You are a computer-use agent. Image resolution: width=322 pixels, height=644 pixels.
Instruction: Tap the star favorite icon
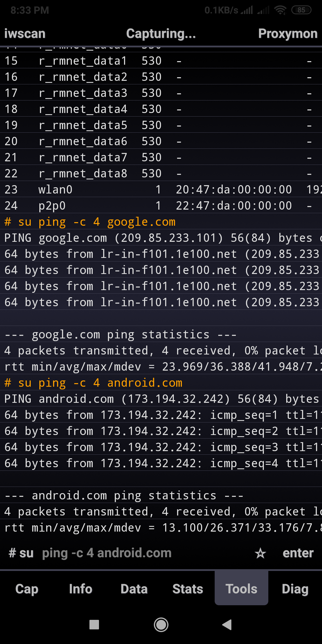tap(260, 553)
